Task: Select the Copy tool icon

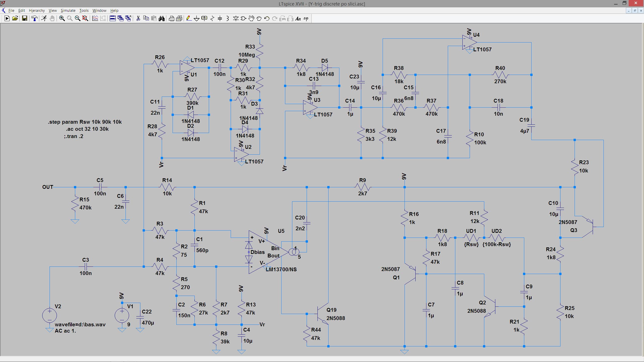Action: click(146, 18)
